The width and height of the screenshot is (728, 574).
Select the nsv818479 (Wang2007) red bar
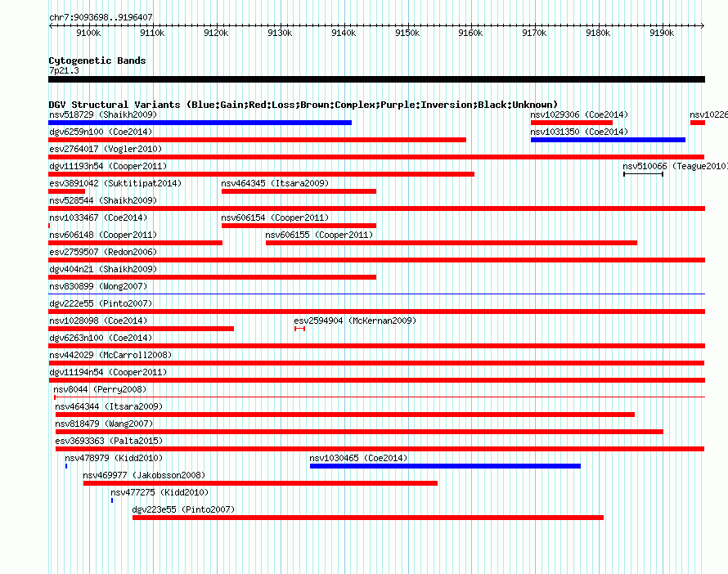tap(359, 432)
